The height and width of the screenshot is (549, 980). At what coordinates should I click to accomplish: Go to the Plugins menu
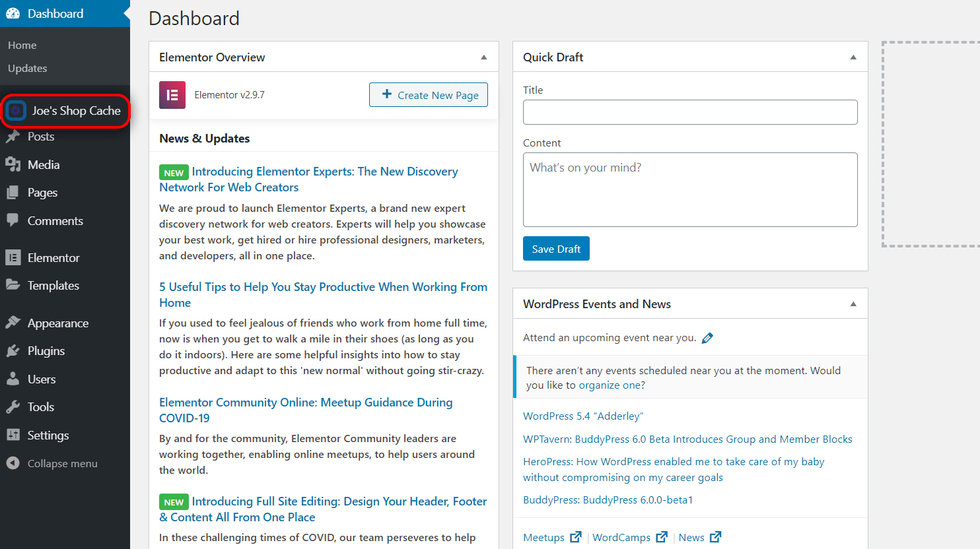click(x=46, y=350)
